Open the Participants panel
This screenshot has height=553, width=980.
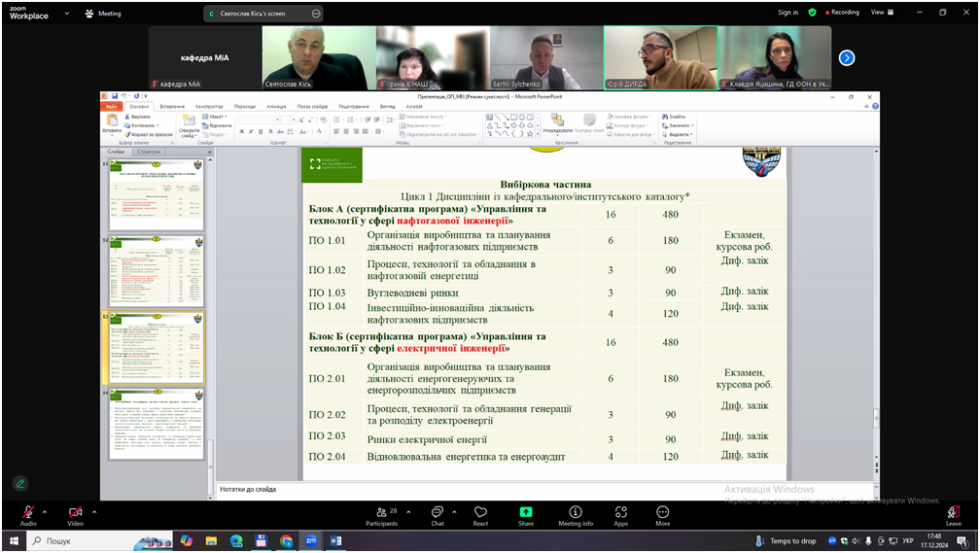pyautogui.click(x=381, y=512)
